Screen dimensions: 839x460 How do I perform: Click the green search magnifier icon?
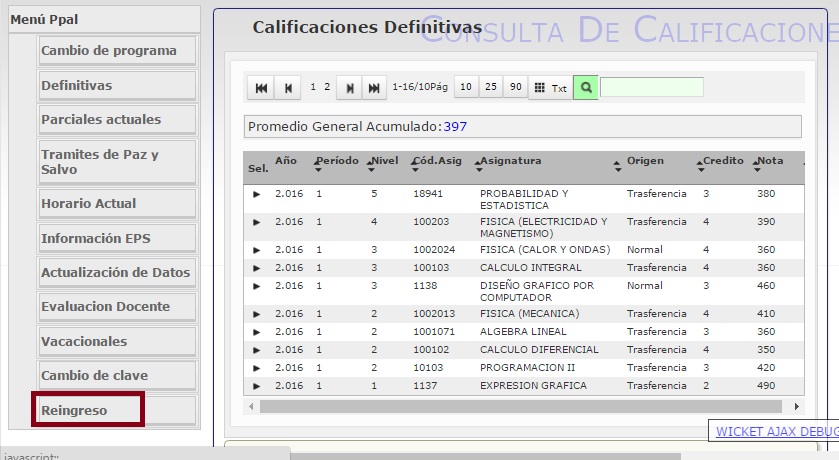point(586,88)
